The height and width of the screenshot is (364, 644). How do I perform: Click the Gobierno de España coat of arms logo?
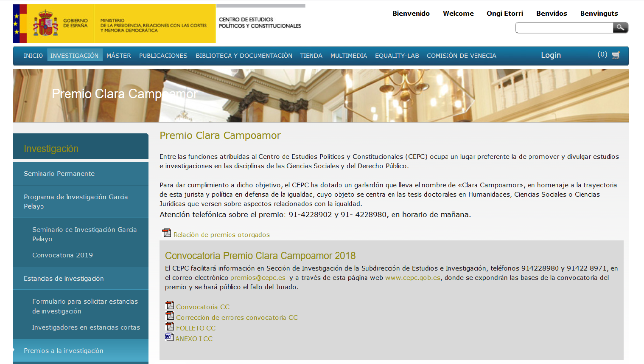pyautogui.click(x=45, y=23)
